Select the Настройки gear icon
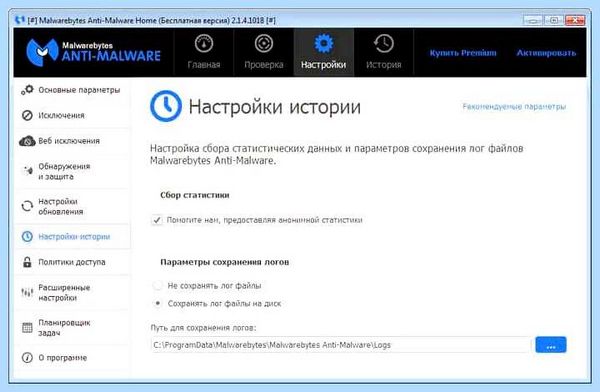Viewport: 600px width, 392px height. click(x=324, y=43)
